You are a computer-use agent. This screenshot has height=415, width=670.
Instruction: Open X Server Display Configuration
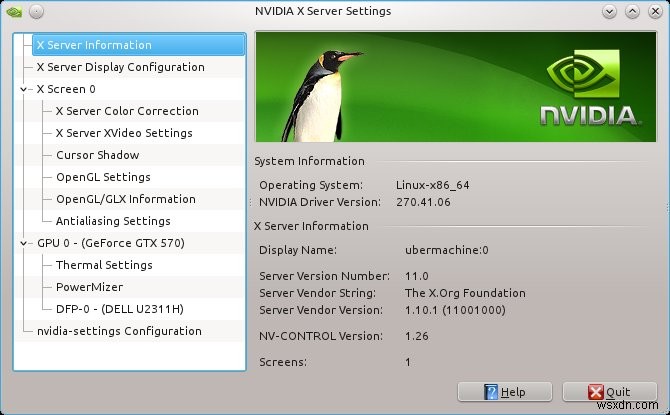120,67
